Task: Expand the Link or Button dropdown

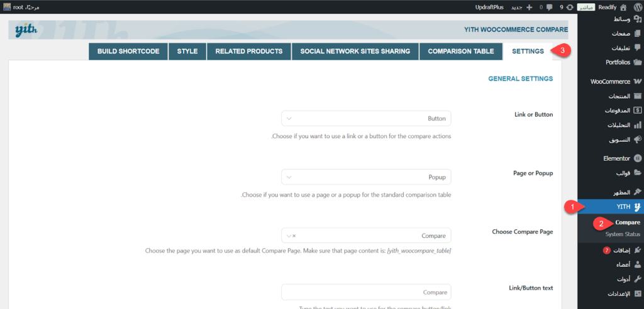Action: (x=366, y=118)
